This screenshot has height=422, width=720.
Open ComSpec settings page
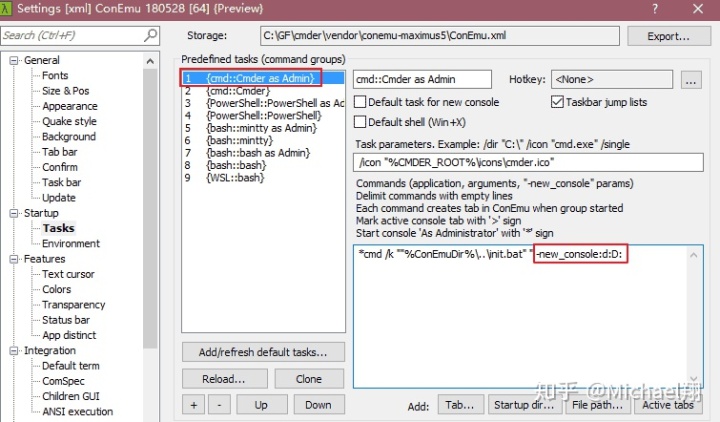coord(63,381)
